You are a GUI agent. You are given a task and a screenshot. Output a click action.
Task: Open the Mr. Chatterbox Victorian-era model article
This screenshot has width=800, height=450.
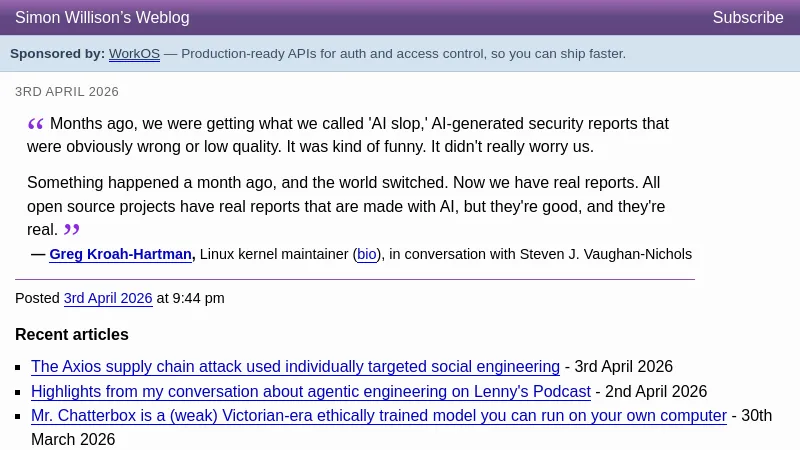pyautogui.click(x=378, y=416)
